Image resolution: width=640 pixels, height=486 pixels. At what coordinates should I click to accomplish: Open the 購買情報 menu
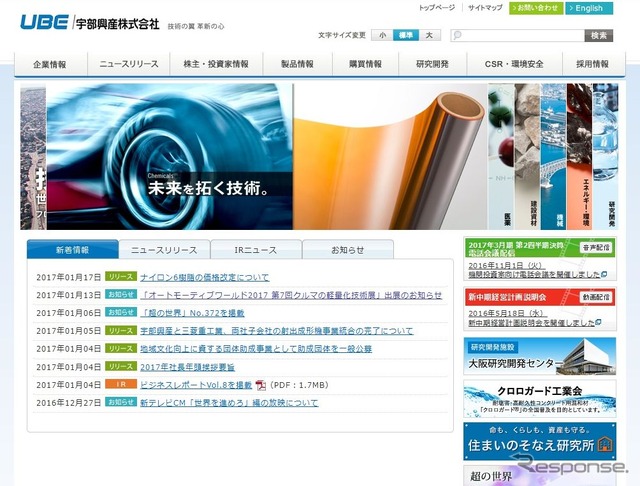(x=365, y=64)
